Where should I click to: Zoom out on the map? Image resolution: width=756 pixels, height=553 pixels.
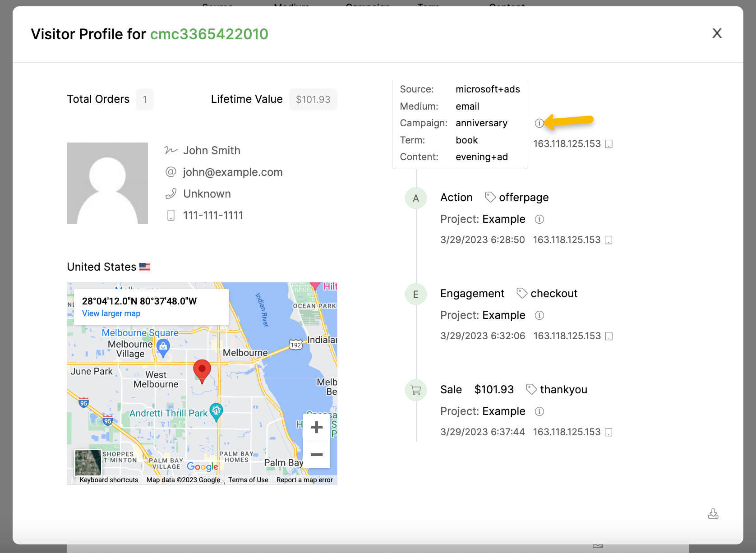coord(317,455)
